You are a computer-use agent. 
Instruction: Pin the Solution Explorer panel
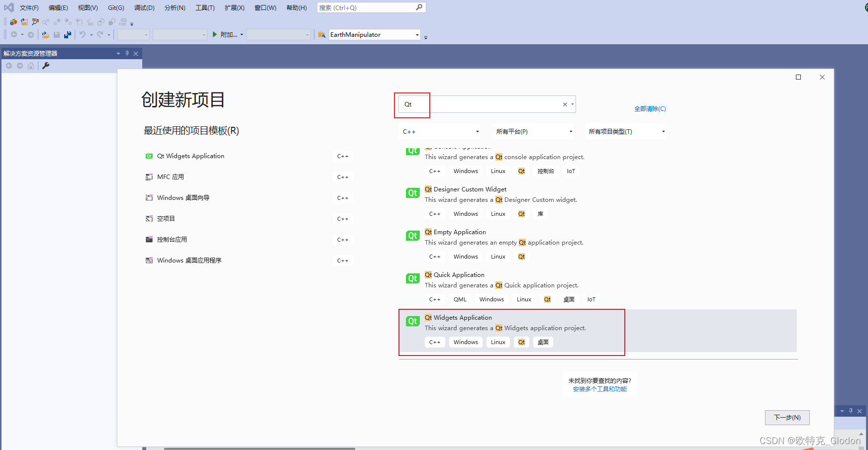click(x=127, y=53)
